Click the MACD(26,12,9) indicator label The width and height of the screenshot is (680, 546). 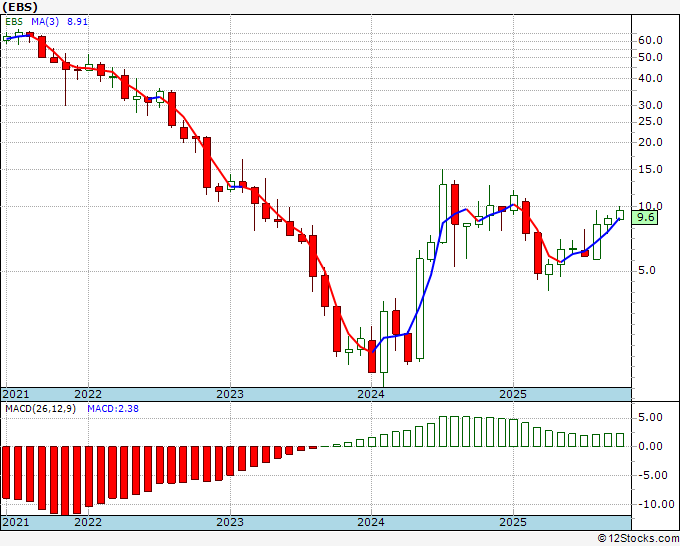point(40,409)
